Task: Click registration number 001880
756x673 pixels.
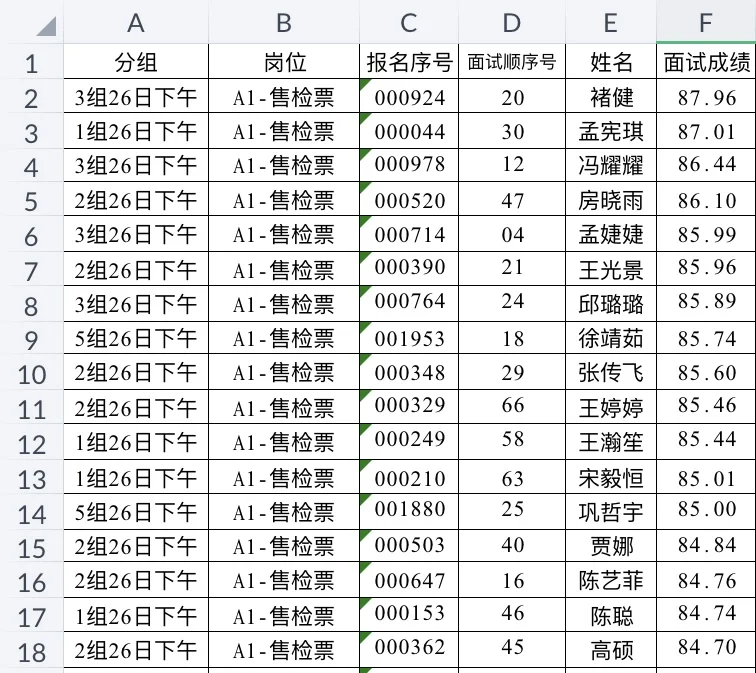Action: pyautogui.click(x=409, y=511)
